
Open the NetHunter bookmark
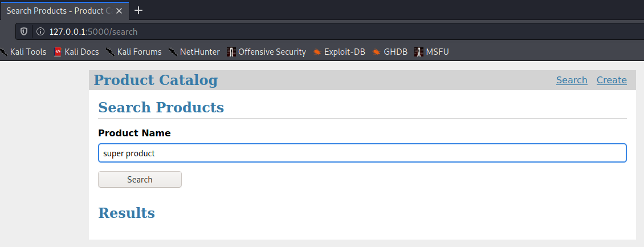pyautogui.click(x=194, y=52)
